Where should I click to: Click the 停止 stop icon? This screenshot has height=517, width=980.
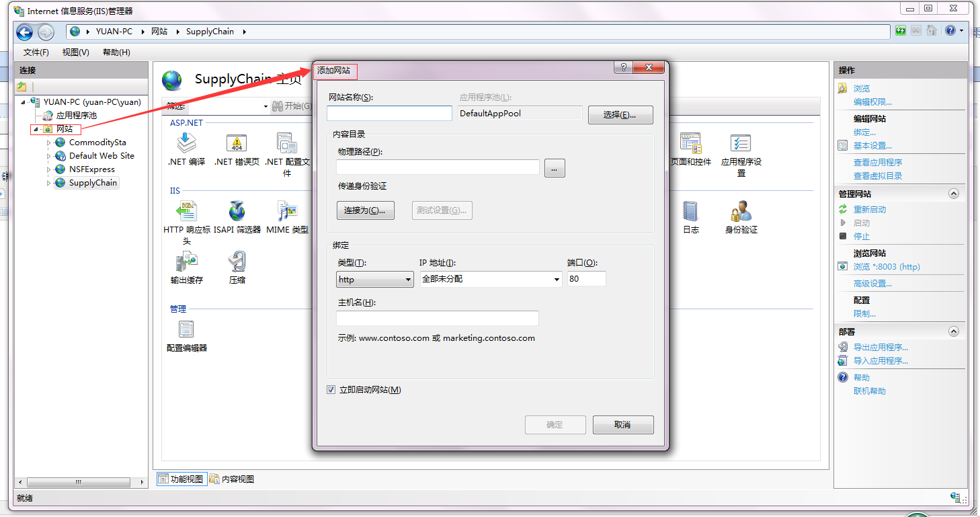[x=843, y=236]
